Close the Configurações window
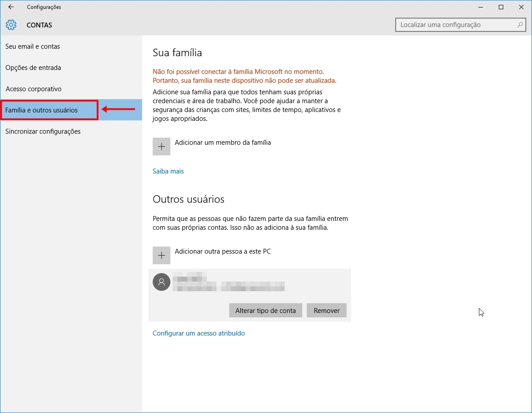Image resolution: width=532 pixels, height=413 pixels. 521,7
